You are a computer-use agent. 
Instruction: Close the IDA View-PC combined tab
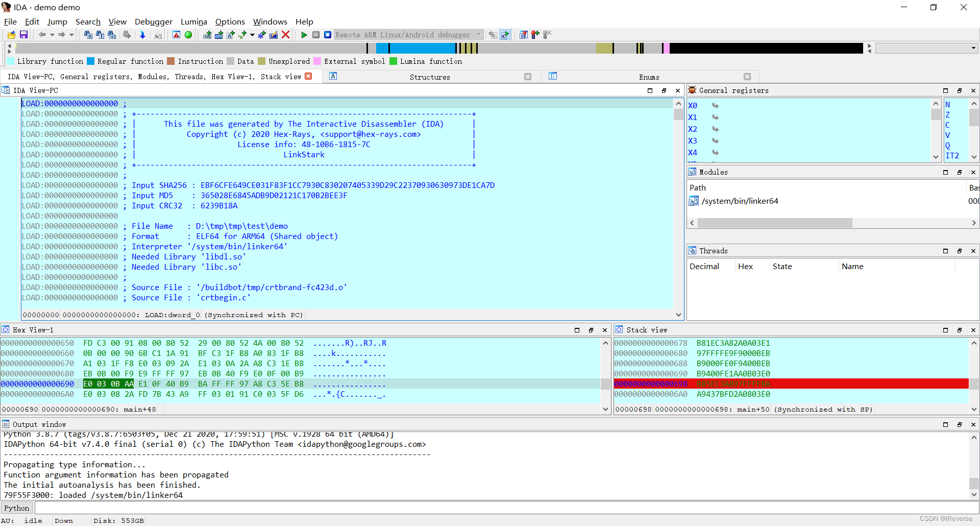[308, 76]
